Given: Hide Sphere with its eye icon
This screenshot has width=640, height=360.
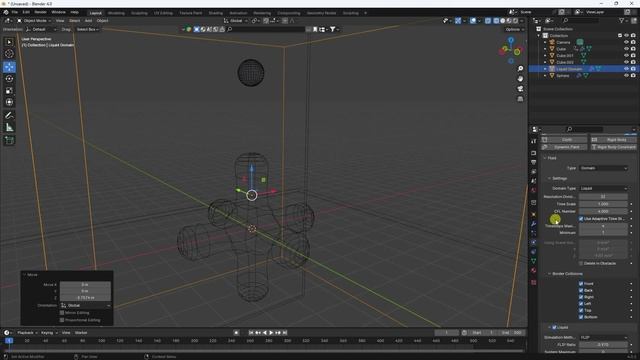Looking at the screenshot, I should [x=626, y=76].
